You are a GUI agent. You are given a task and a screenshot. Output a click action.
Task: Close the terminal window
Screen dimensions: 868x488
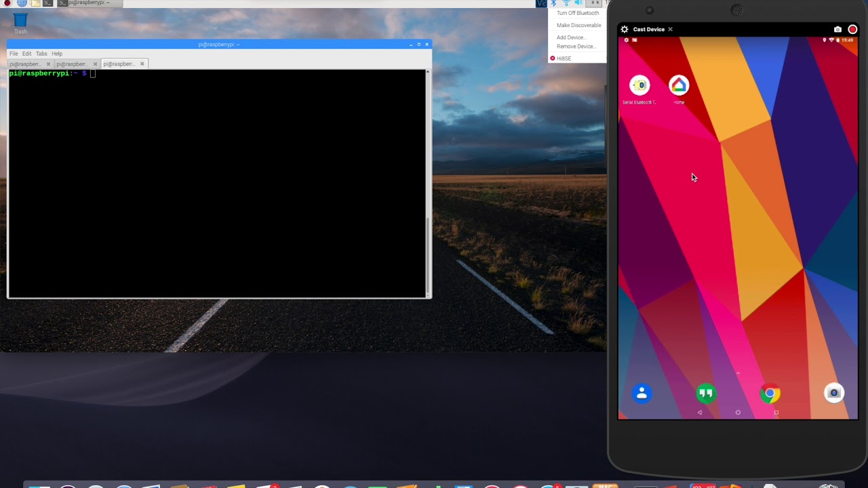[427, 44]
